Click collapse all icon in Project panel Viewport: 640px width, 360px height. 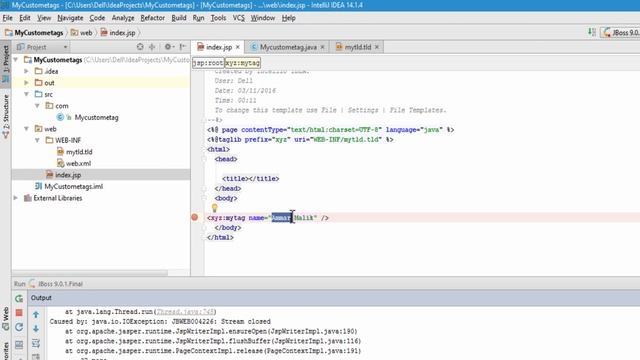[152, 47]
